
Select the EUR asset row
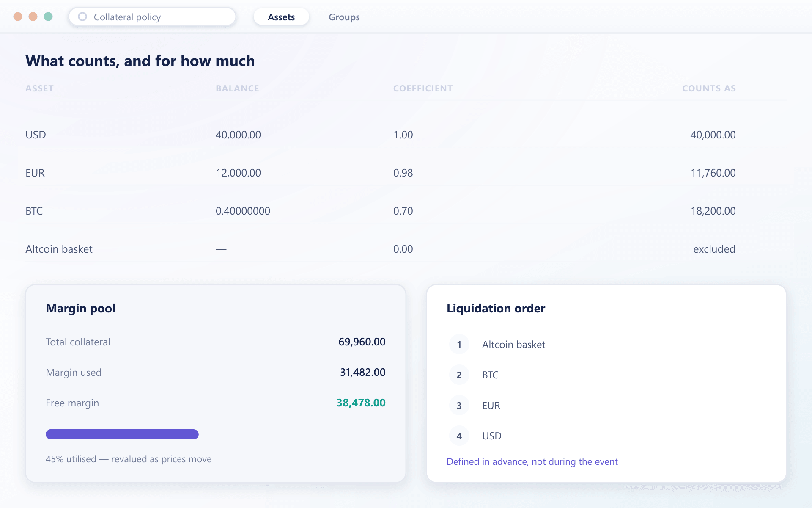click(406, 173)
